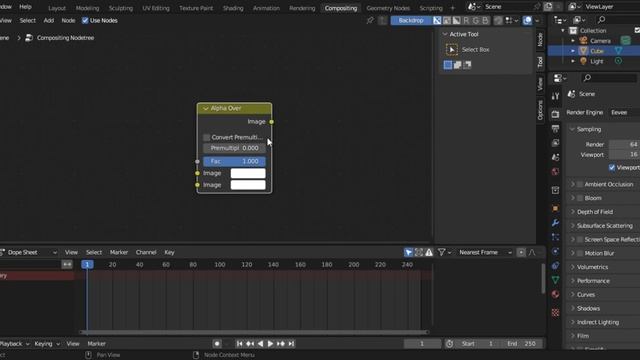This screenshot has width=640, height=360.
Task: Jump to the first frame button
Action: (240, 344)
